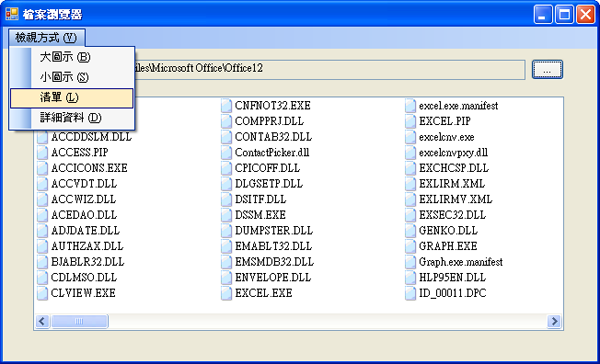
Task: Click the horizontal scrollbar thumb
Action: click(80, 321)
